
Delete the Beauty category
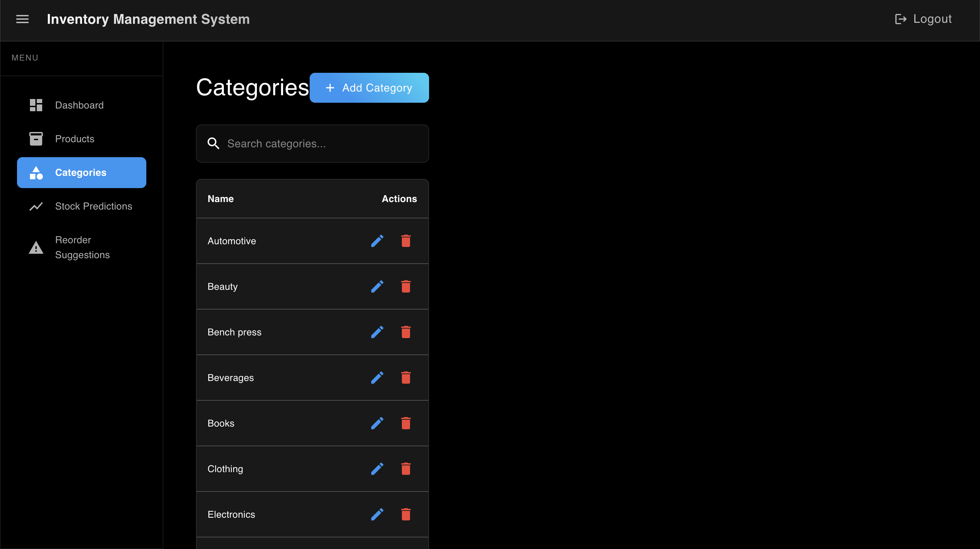406,286
